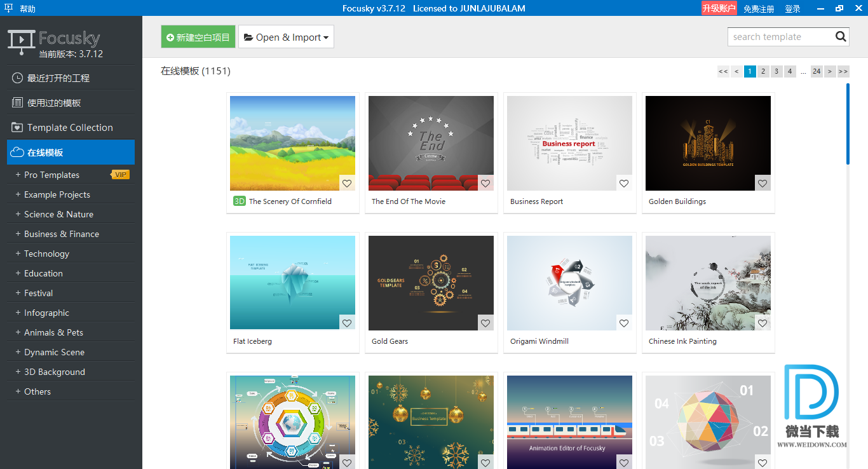Favorite the Gold Gears template

pos(485,323)
